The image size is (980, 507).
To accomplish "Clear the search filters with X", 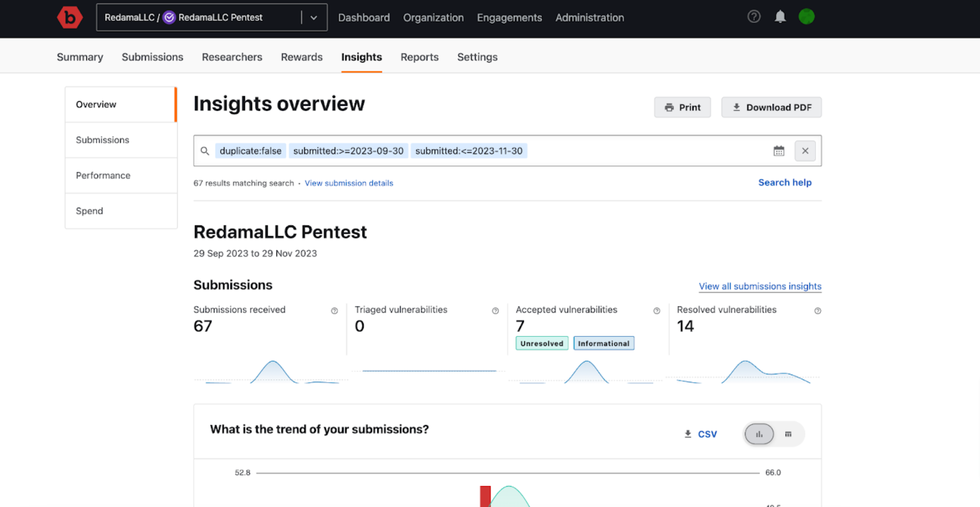I will 805,151.
